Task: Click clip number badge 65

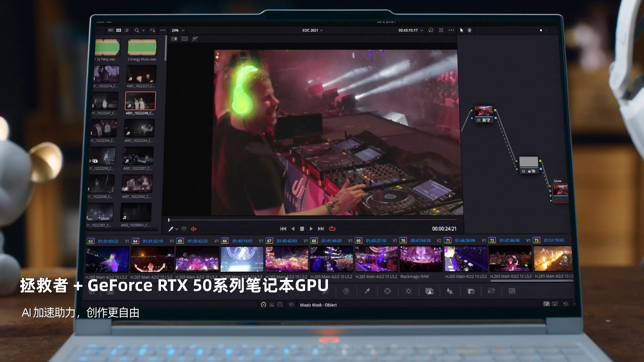Action: [x=180, y=241]
